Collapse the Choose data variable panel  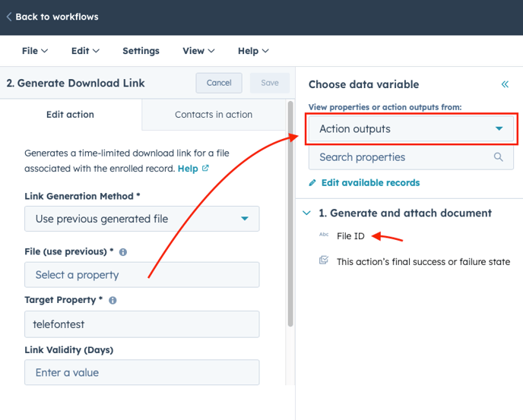[x=505, y=84]
